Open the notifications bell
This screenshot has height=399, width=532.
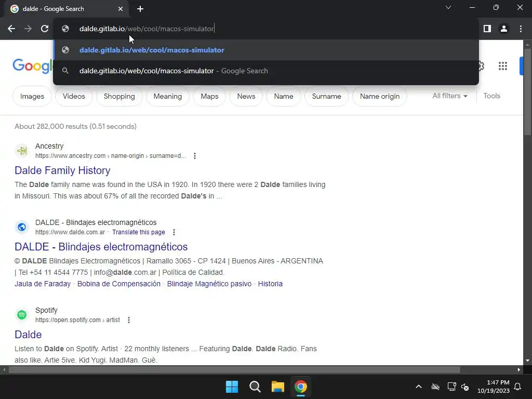[518, 387]
